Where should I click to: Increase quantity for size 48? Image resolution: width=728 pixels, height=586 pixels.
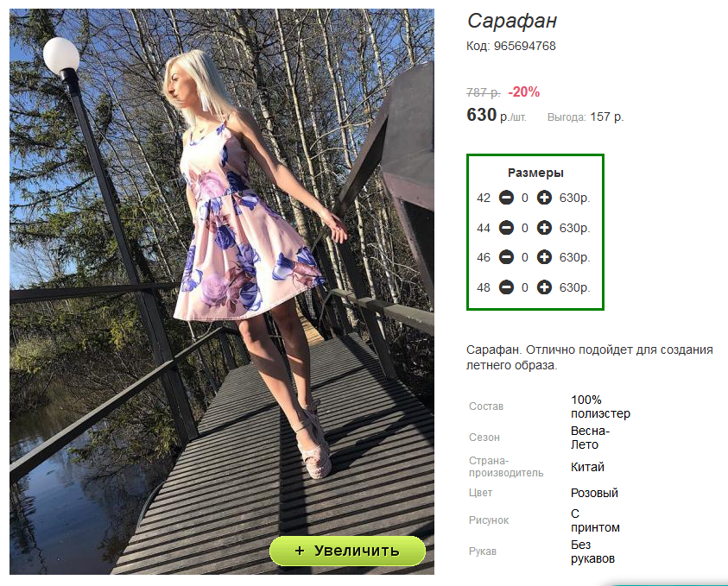544,287
